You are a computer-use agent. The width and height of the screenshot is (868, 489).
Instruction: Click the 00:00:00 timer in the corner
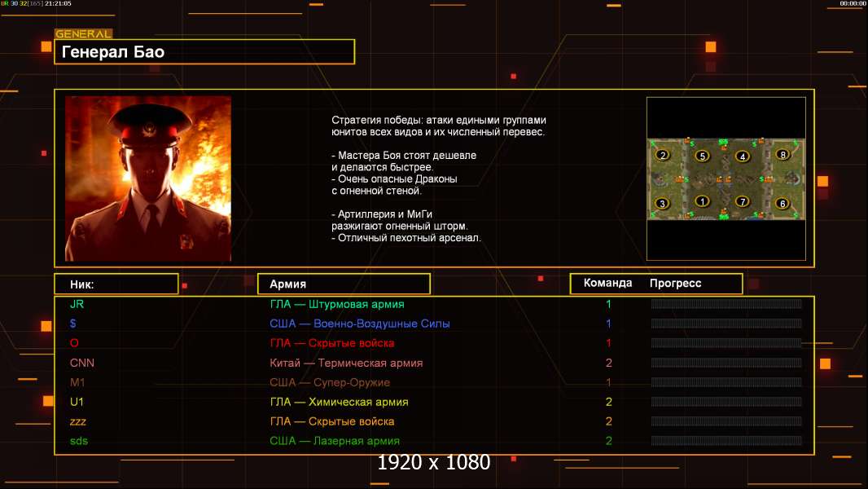click(853, 3)
